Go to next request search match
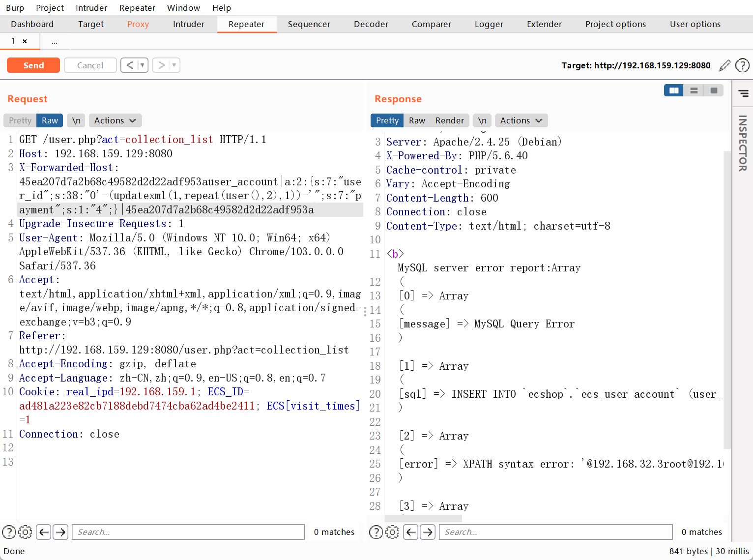This screenshot has height=560, width=753. (60, 532)
